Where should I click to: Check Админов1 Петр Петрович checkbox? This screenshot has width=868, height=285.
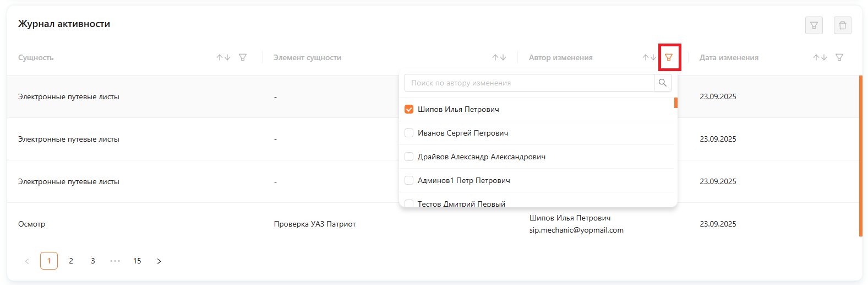(409, 180)
